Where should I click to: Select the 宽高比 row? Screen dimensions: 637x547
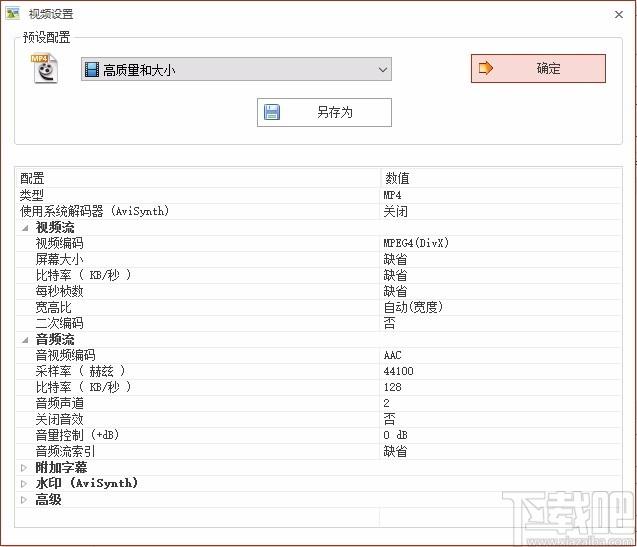319,307
